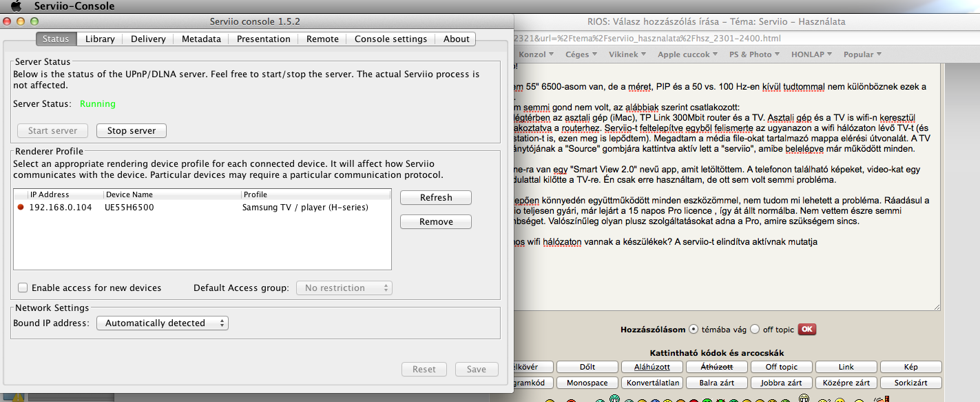Open the HONLAP bookmarks folder
Image resolution: width=980 pixels, height=402 pixels.
coord(812,54)
